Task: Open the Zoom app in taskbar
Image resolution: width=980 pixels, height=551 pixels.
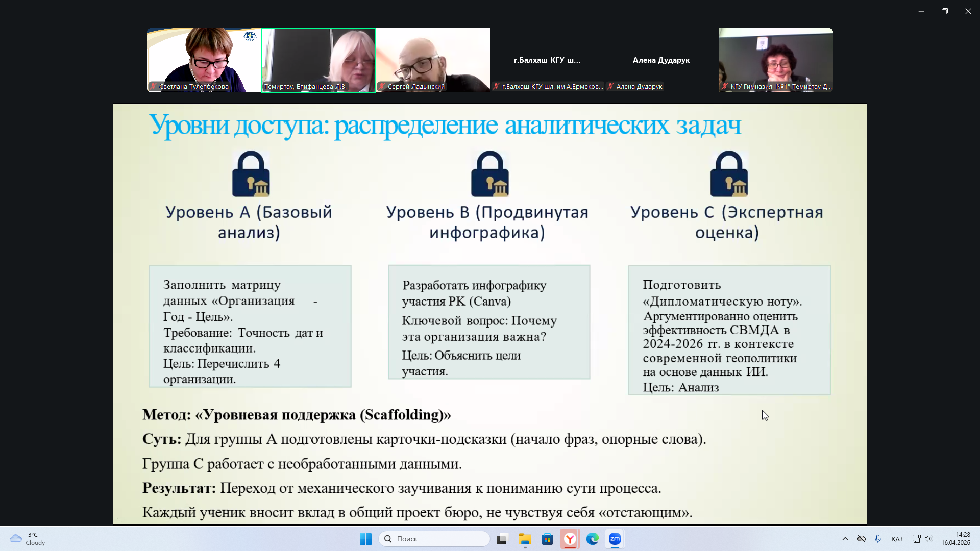Action: 615,539
